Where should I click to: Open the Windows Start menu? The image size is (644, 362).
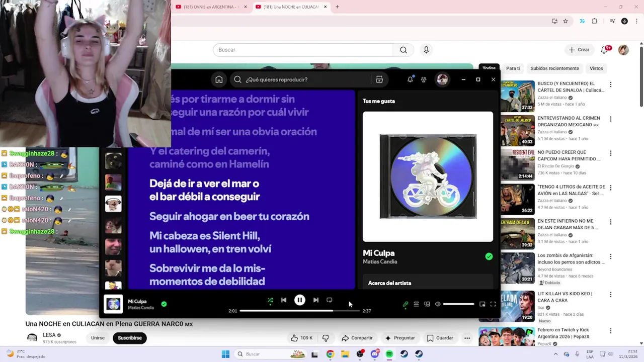point(225,354)
